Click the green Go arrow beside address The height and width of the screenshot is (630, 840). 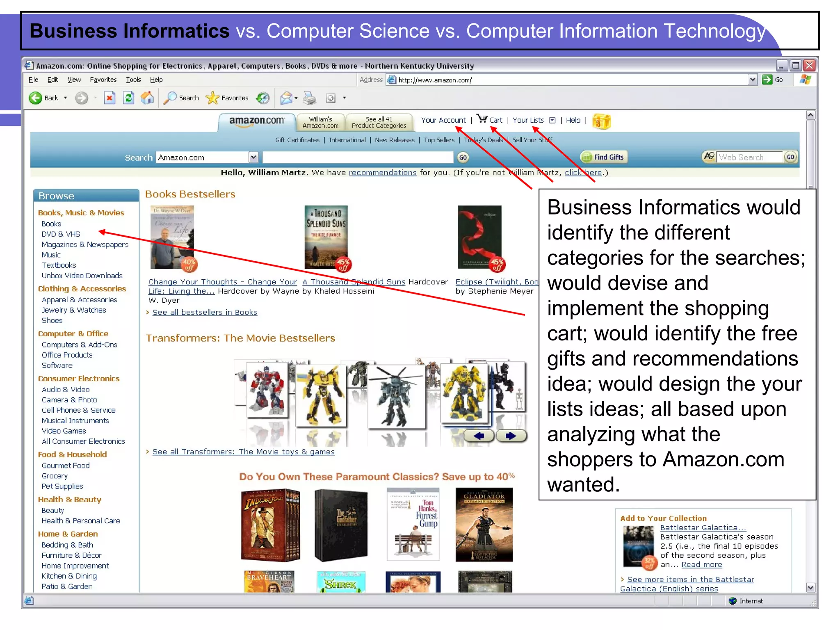pyautogui.click(x=767, y=80)
